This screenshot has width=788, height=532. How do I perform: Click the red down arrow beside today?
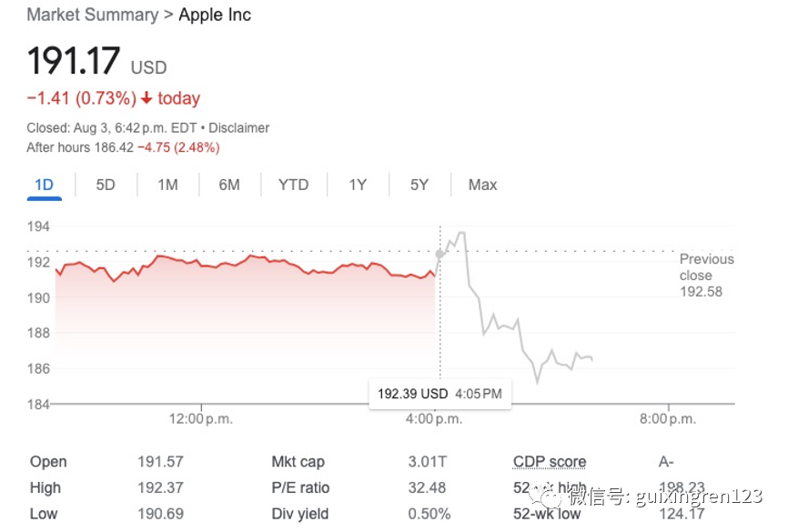click(x=146, y=98)
